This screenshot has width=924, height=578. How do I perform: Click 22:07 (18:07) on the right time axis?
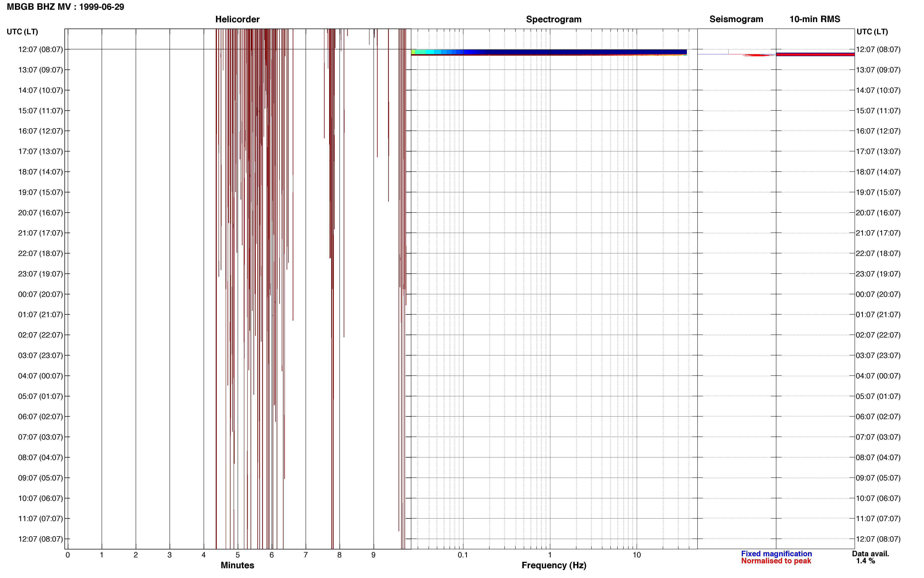878,253
